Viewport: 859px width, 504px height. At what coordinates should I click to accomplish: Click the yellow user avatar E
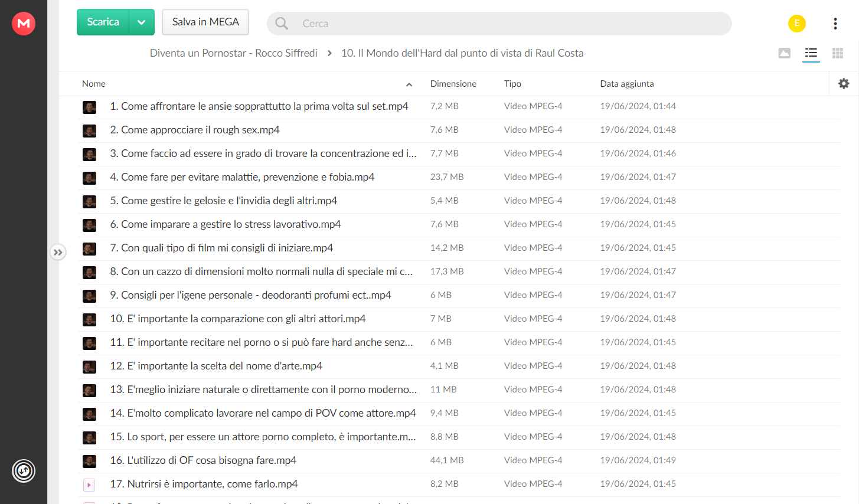pyautogui.click(x=797, y=24)
